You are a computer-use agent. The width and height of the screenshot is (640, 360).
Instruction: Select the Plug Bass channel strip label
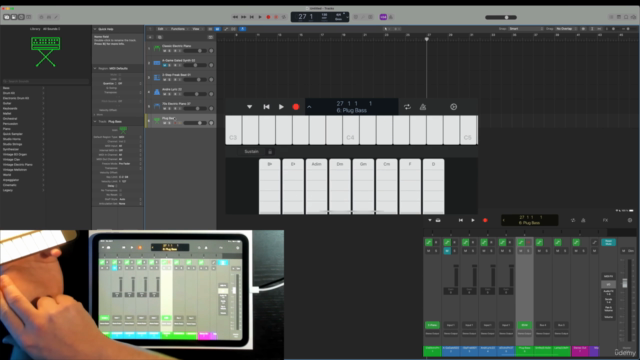(524, 351)
